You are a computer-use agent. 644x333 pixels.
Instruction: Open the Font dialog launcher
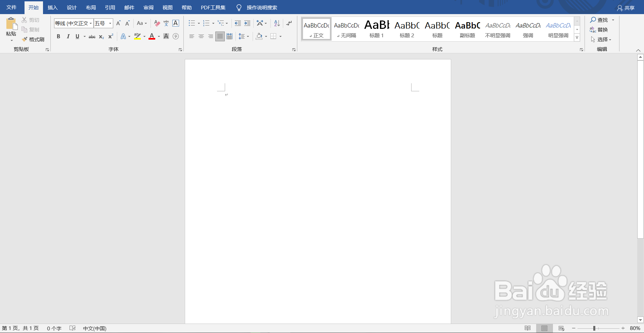click(x=180, y=50)
